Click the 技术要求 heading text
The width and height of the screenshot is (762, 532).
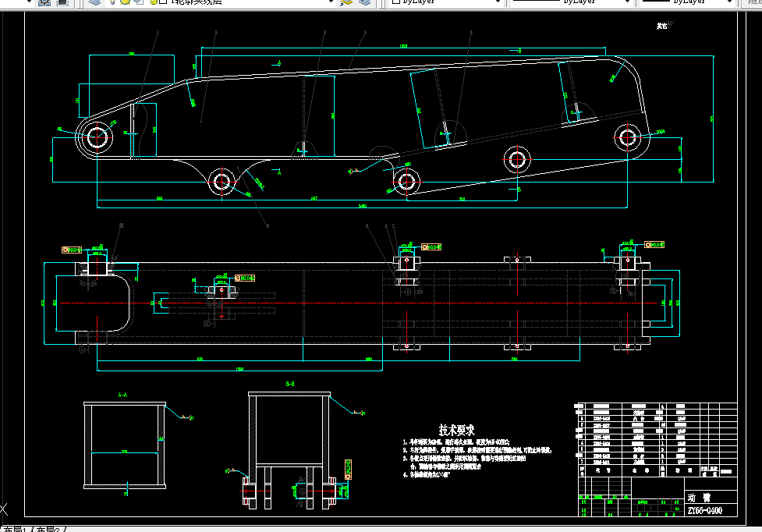(x=456, y=430)
